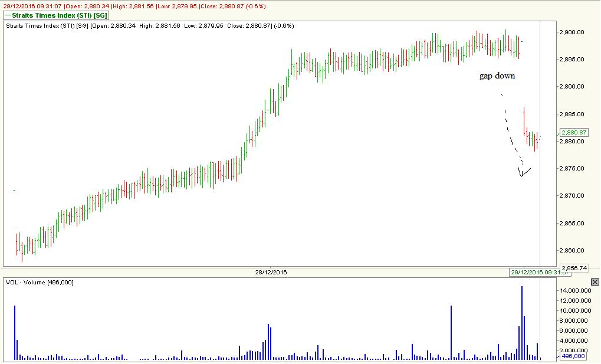Click the 28/12/2016 date label on the time axis

click(x=271, y=273)
